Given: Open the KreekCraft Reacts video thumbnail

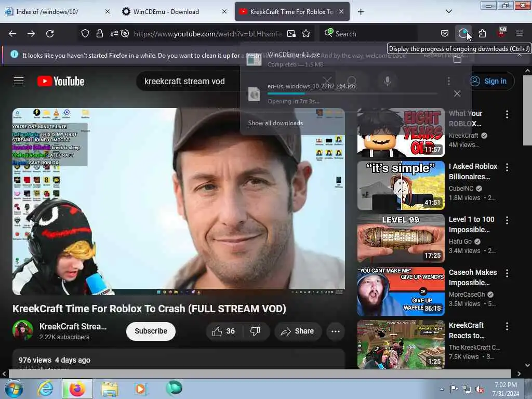Looking at the screenshot, I should pyautogui.click(x=401, y=344).
